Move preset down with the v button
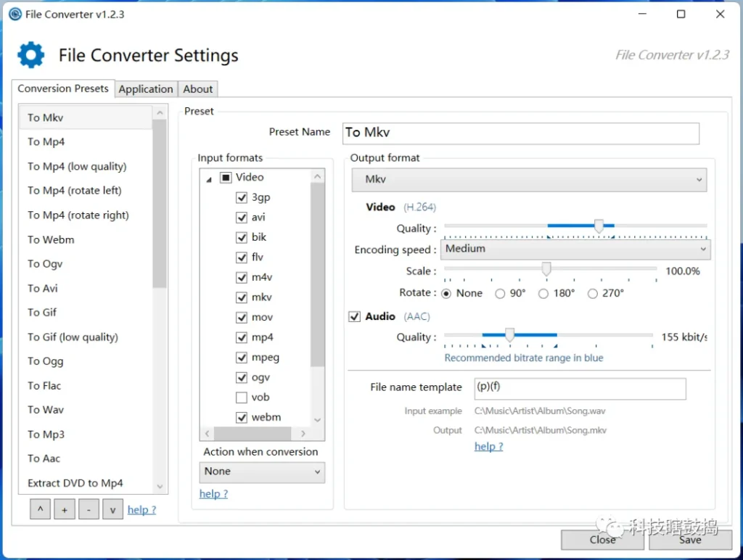 (x=112, y=509)
